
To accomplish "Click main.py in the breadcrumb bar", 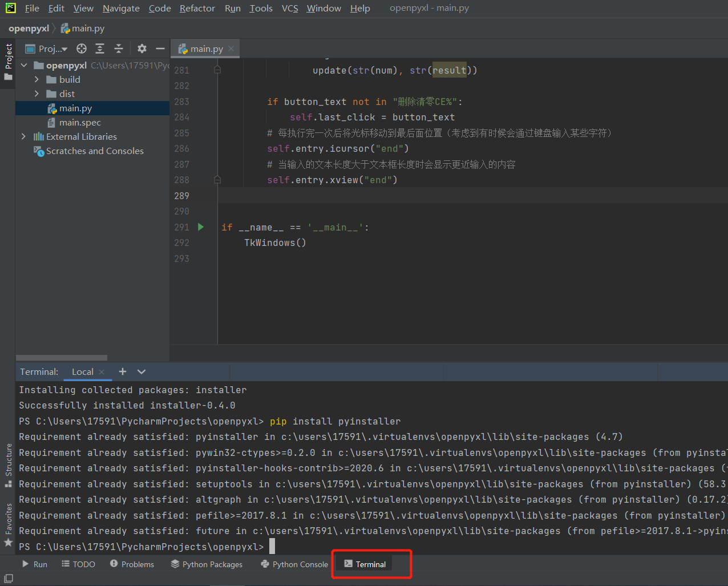I will coord(83,28).
